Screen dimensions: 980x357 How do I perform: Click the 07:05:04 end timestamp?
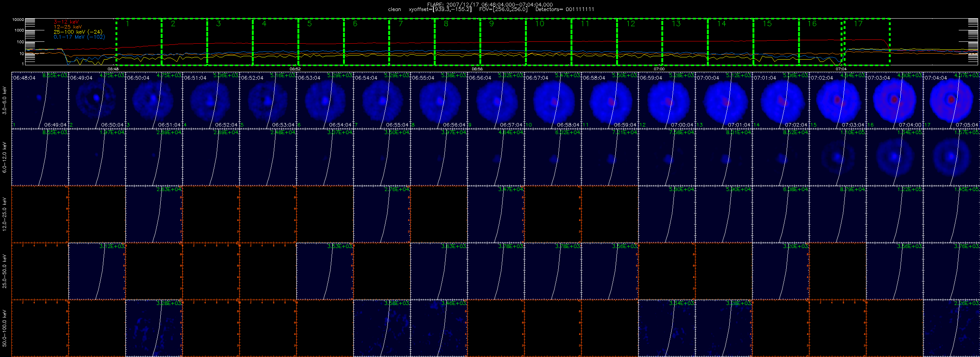point(967,125)
